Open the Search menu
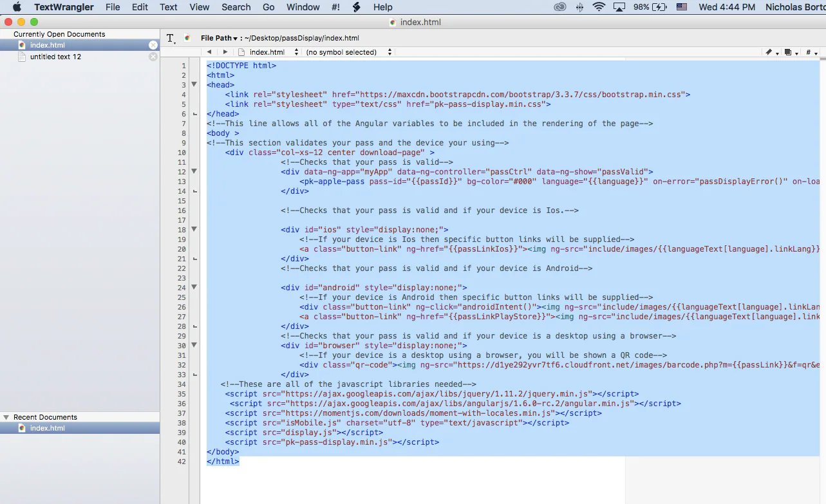826x504 pixels. pyautogui.click(x=236, y=7)
